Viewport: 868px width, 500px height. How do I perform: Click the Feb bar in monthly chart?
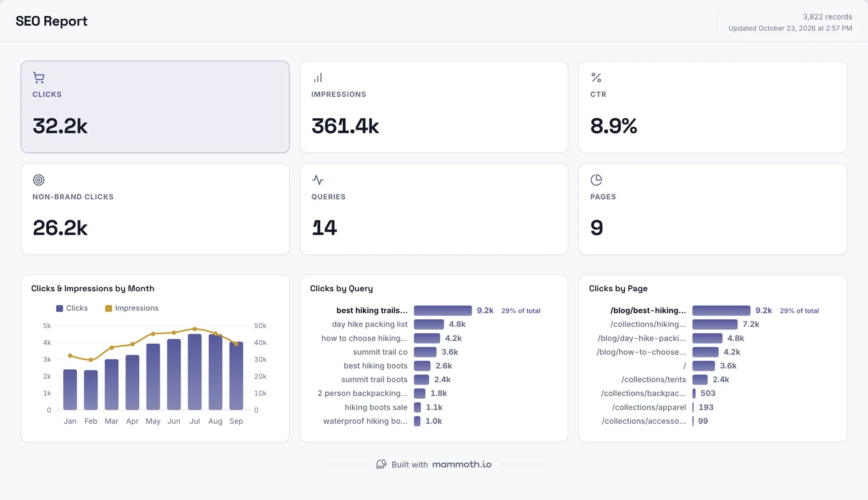[x=91, y=390]
